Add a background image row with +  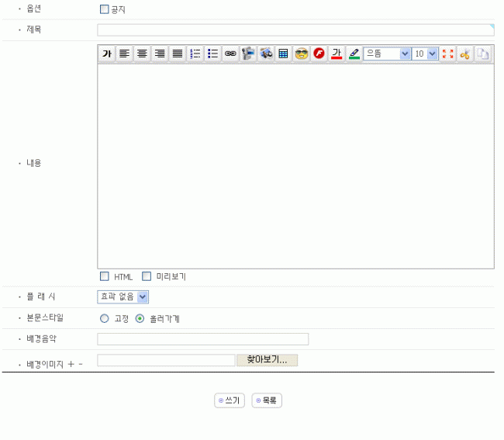click(71, 364)
